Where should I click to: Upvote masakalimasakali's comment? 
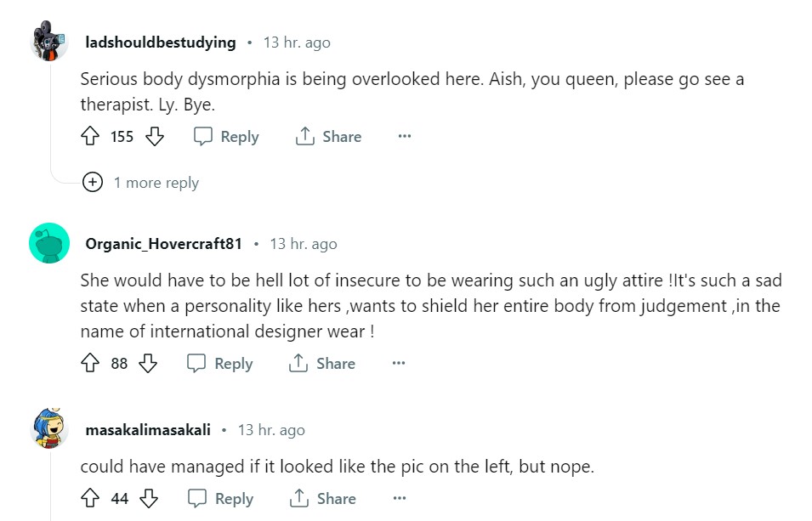click(90, 498)
